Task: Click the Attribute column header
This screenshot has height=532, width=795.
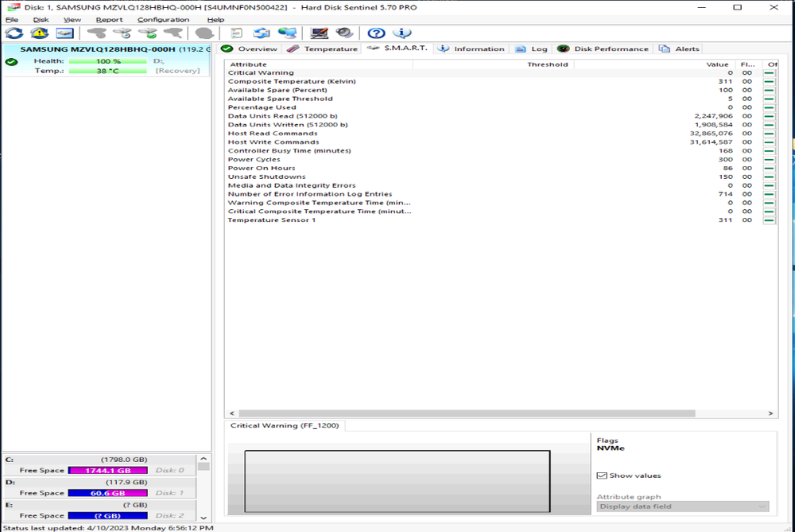Action: tap(248, 64)
